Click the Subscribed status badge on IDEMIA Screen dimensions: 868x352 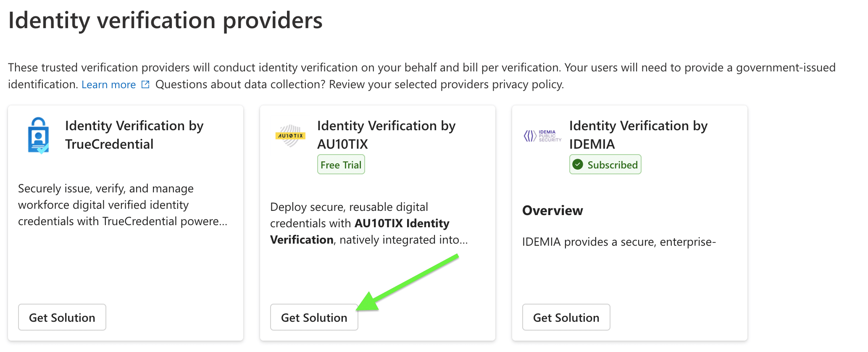(x=605, y=164)
